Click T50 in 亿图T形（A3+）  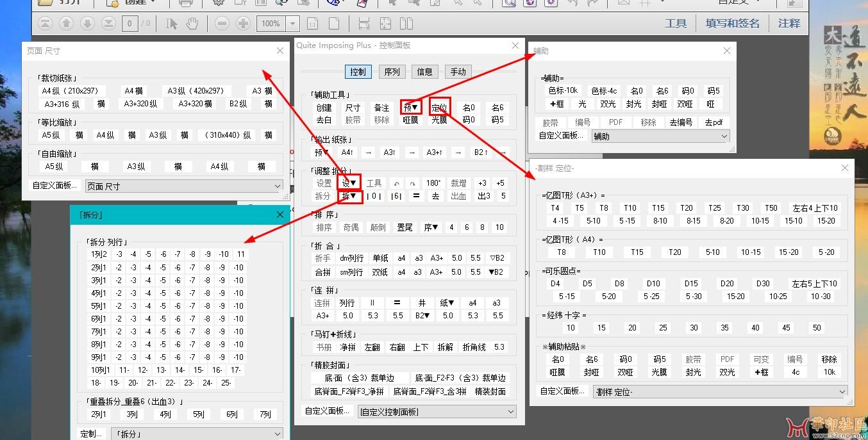771,208
